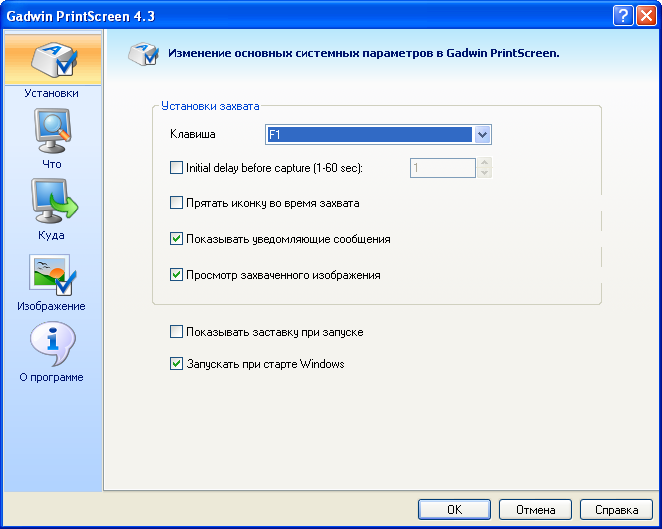Select the Изображение label in sidebar
Viewport: 662px width, 529px height.
tap(51, 306)
